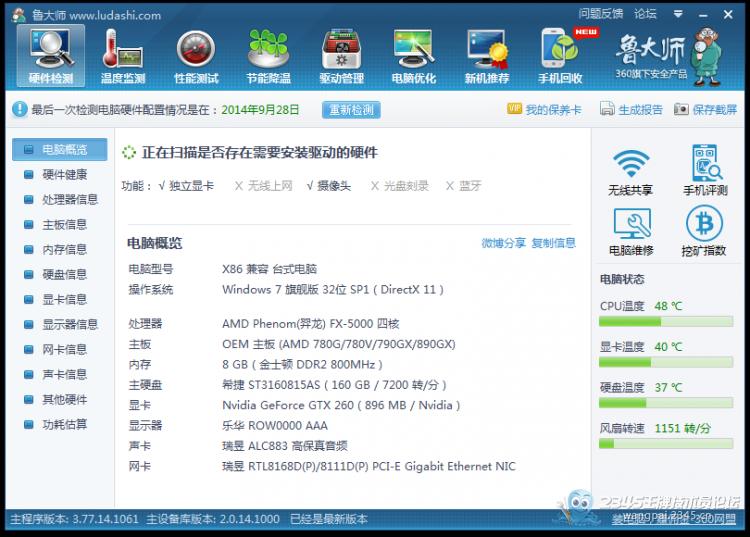This screenshot has width=750, height=537.
Task: Click 保存截屏 to save a screenshot
Action: click(706, 110)
